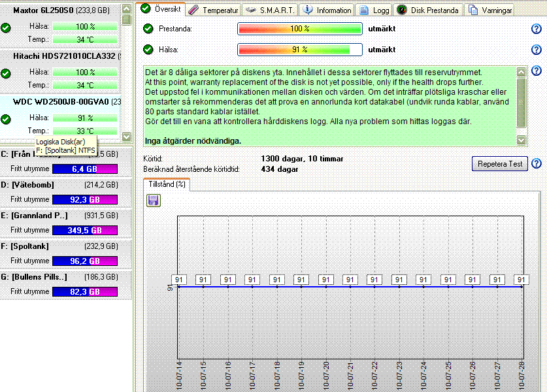This screenshot has width=547, height=392.
Task: Click WDC Hälsa 91 % bar
Action: coord(85,118)
